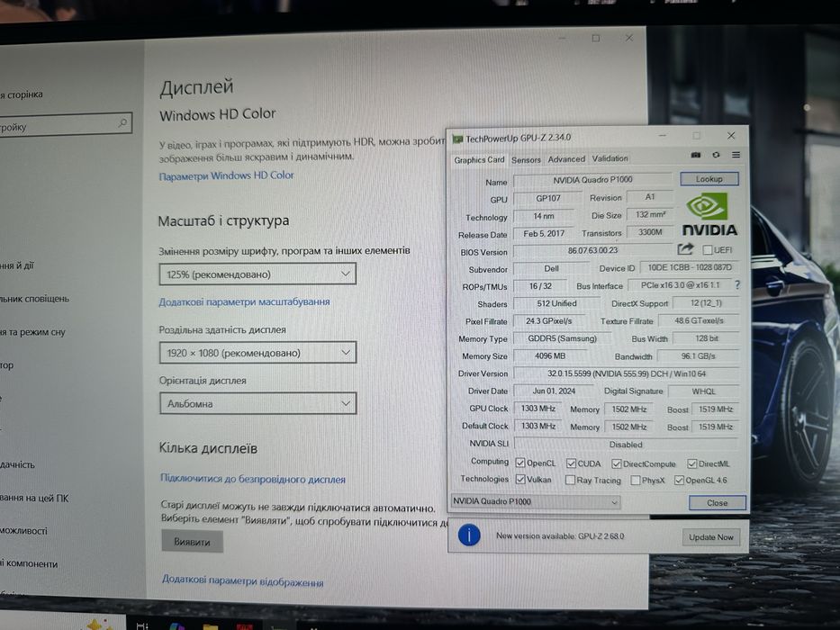The width and height of the screenshot is (840, 630).
Task: Select 'і компоненти' in Settings sidebar
Action: click(x=29, y=563)
